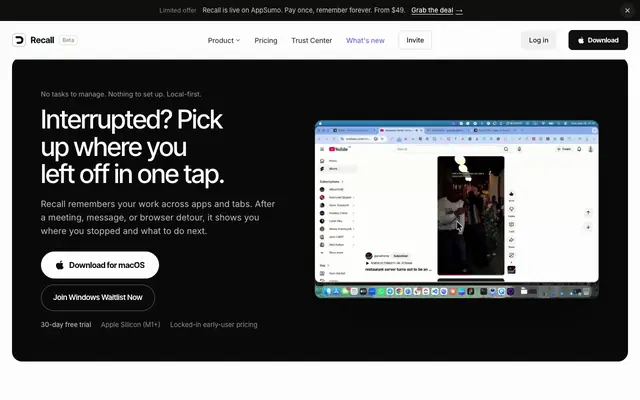Screen dimensions: 640x400
Task: Click previous short up arrow in demo
Action: (588, 212)
